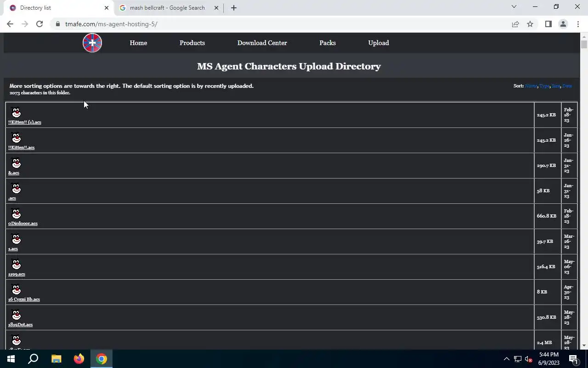Click the 39.7 KB size cell
The image size is (588, 368).
548,241
